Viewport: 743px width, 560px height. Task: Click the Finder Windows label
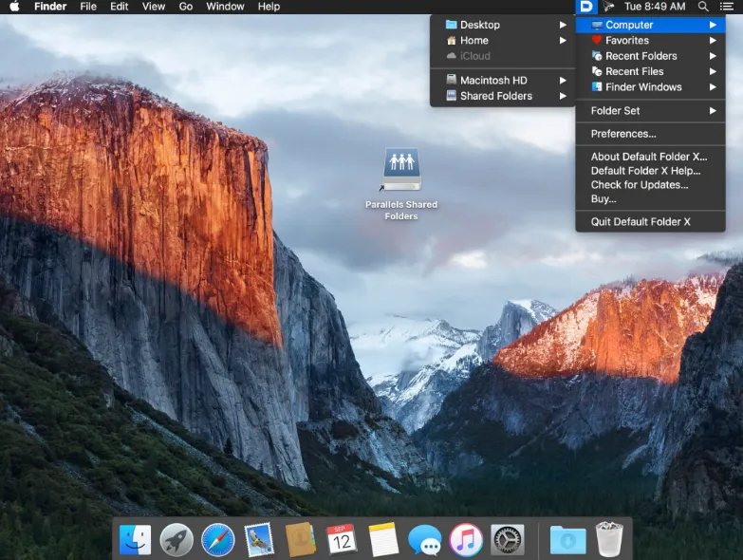click(643, 87)
